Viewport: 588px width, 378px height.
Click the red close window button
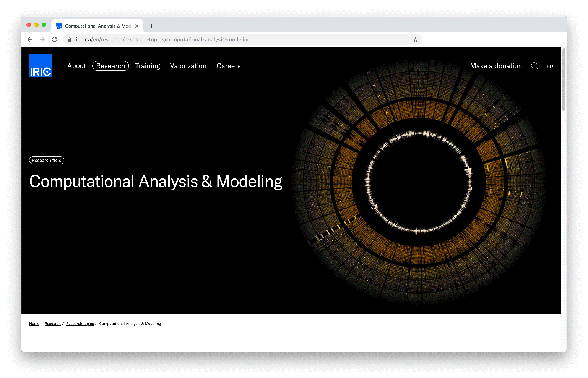point(29,25)
